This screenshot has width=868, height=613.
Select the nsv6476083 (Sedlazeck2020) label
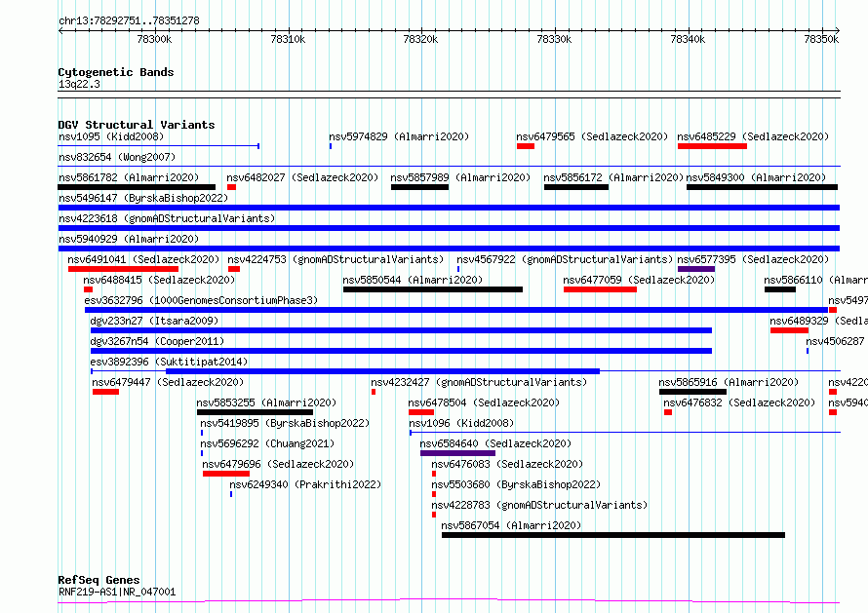507,464
